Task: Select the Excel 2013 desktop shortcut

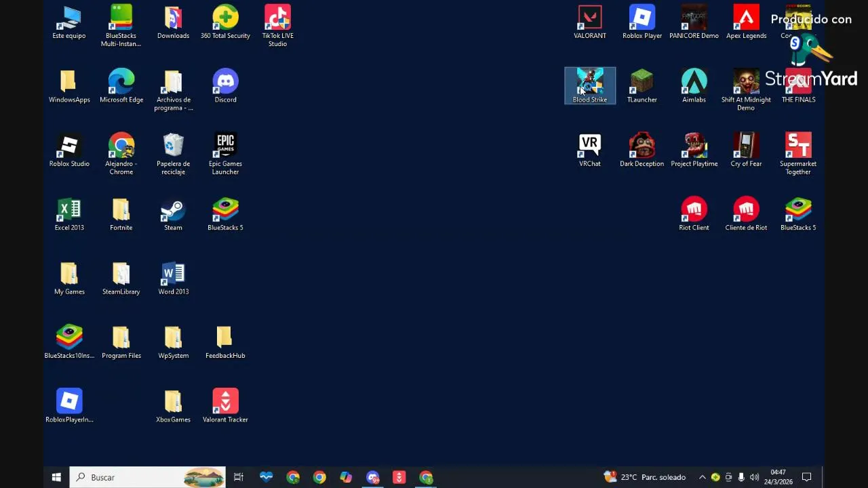Action: pyautogui.click(x=69, y=214)
